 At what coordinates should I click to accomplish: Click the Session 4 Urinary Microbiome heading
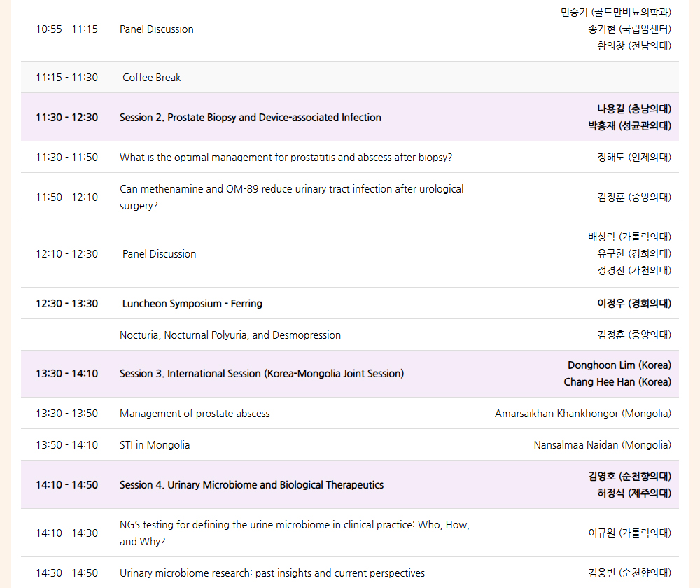251,485
